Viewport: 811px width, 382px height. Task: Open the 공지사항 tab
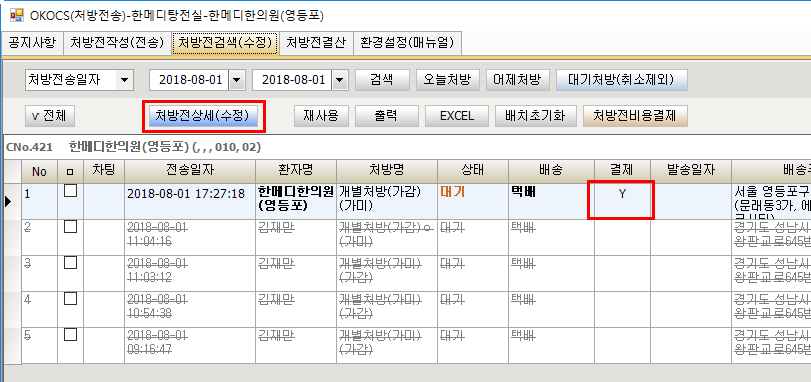32,43
